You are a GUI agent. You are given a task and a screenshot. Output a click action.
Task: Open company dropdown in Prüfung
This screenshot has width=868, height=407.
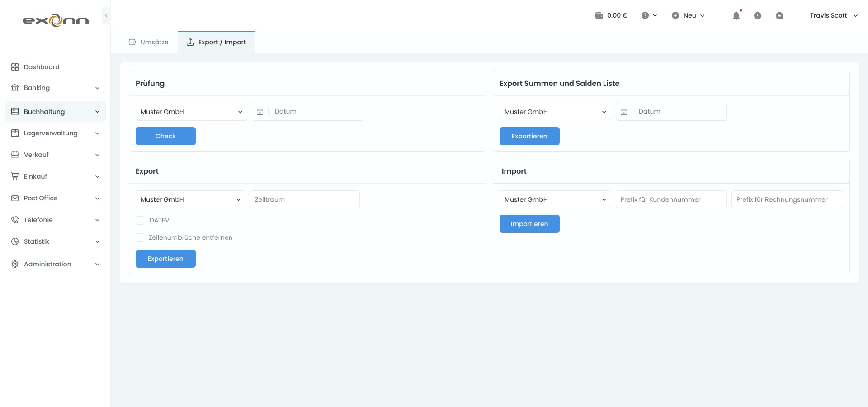click(x=191, y=112)
